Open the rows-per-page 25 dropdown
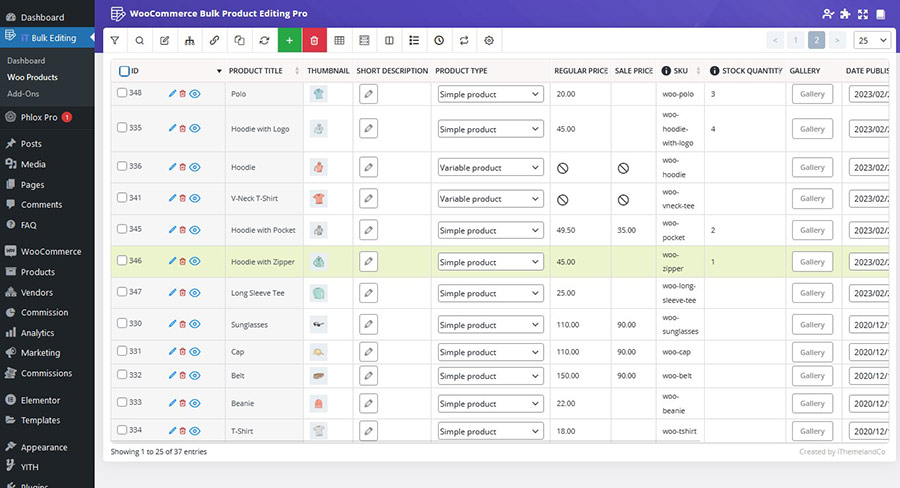900x488 pixels. [x=872, y=40]
